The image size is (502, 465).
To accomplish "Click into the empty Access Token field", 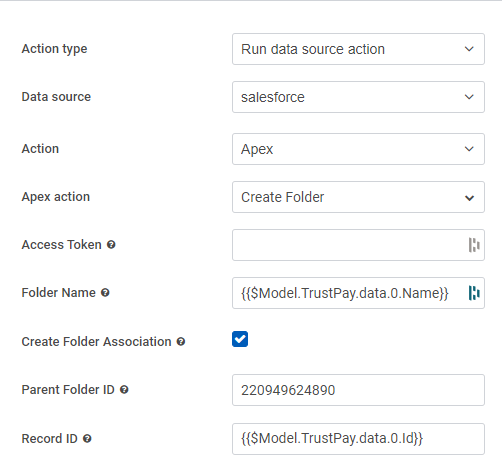I will tap(350, 245).
